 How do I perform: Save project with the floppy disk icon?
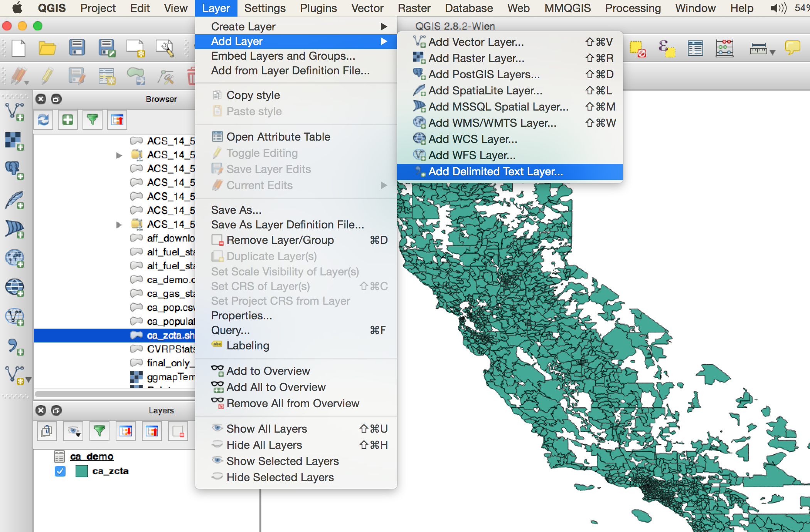(77, 48)
